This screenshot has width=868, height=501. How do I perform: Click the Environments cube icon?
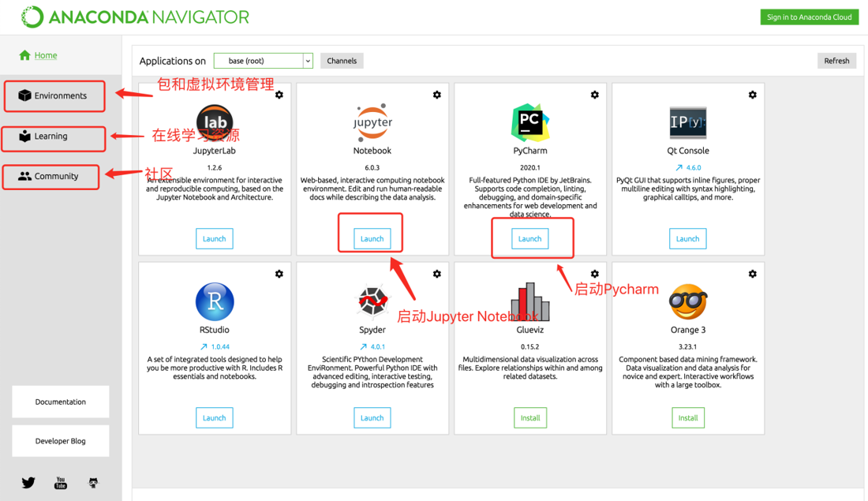[x=24, y=95]
